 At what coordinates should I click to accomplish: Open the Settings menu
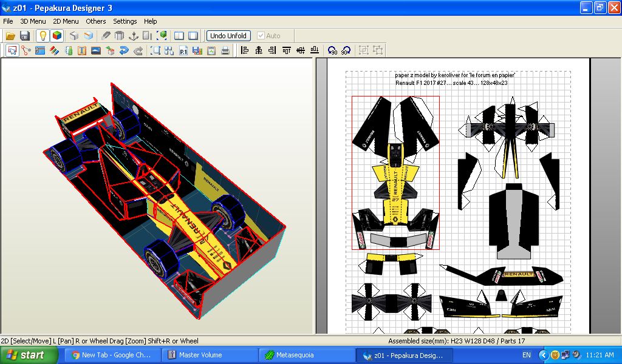click(125, 21)
